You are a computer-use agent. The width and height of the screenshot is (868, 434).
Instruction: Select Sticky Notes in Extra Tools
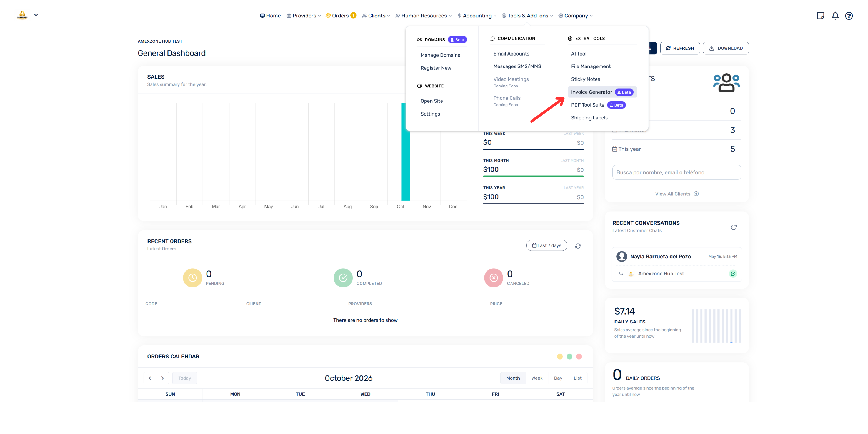(585, 79)
